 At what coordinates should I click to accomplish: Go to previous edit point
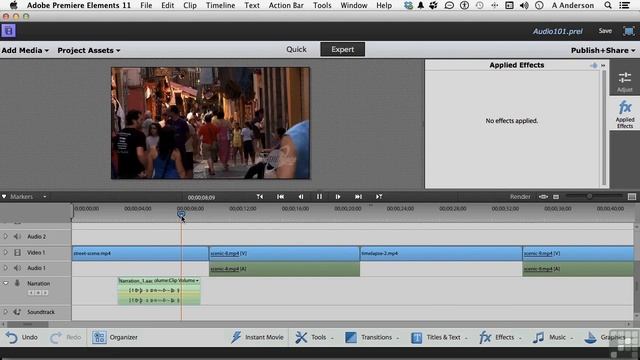coord(260,197)
